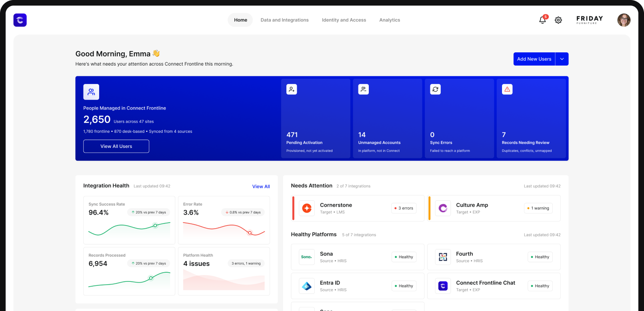
Task: Click the Error Rate chart marker
Action: (250, 233)
